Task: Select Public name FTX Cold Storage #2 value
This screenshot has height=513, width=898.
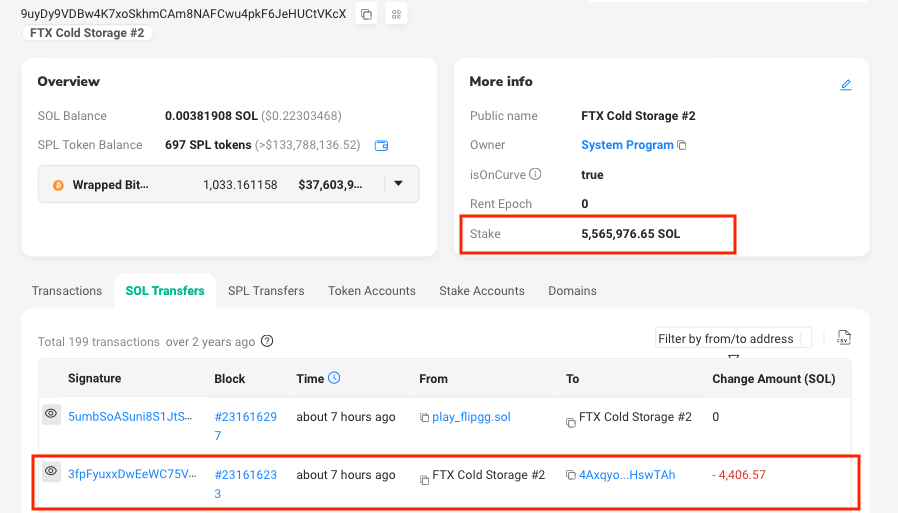Action: point(638,116)
